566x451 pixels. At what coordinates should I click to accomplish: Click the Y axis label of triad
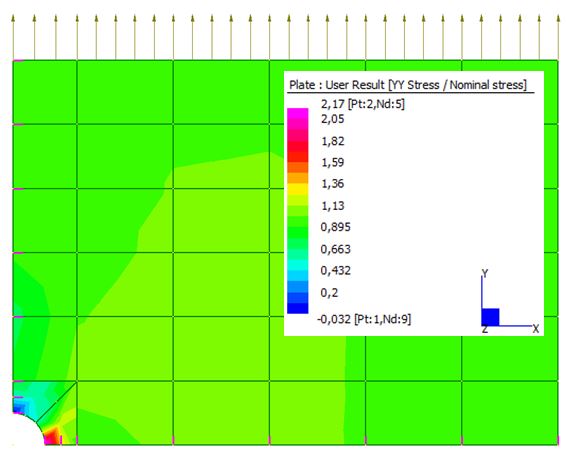pyautogui.click(x=485, y=273)
